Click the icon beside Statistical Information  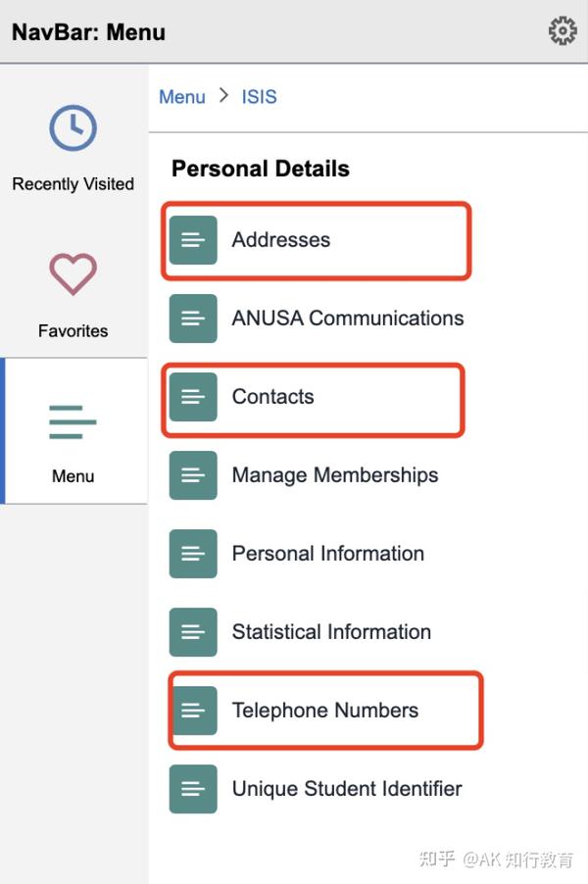(x=193, y=631)
